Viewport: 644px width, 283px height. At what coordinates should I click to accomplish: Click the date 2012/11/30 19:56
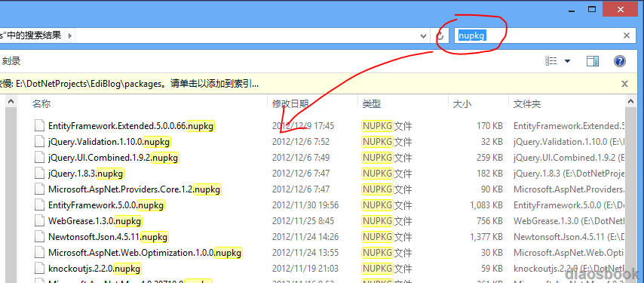[x=305, y=205]
